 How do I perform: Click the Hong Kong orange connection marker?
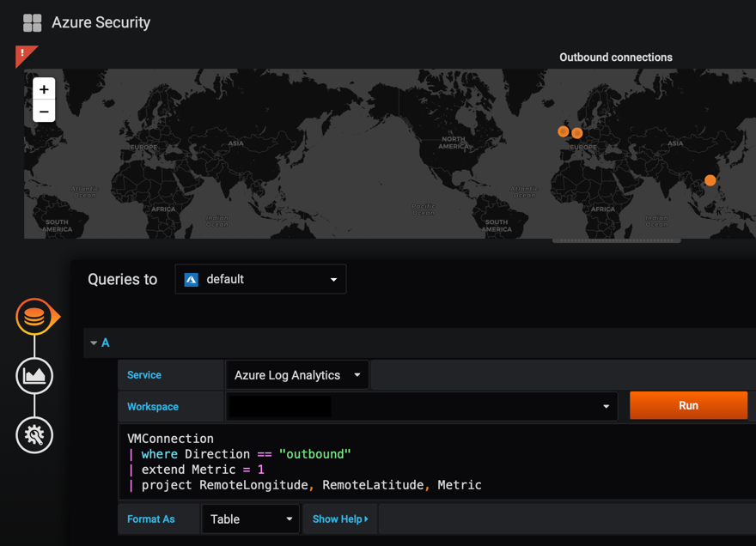tap(710, 180)
